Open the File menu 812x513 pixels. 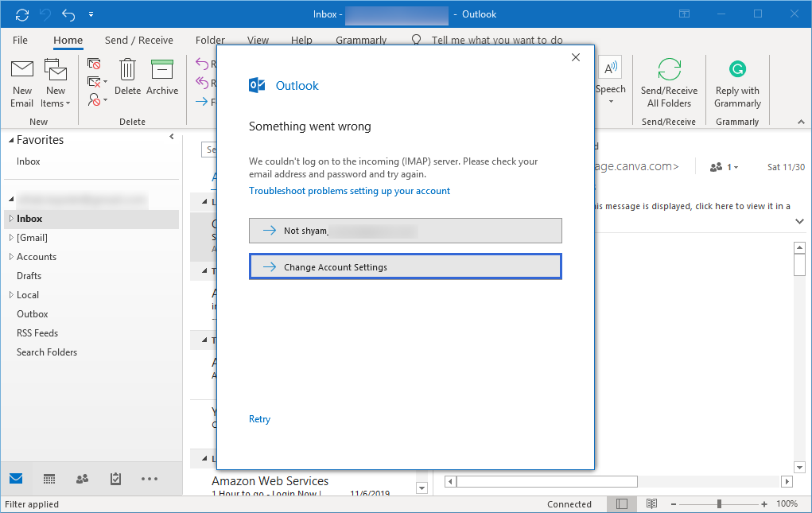(x=20, y=41)
